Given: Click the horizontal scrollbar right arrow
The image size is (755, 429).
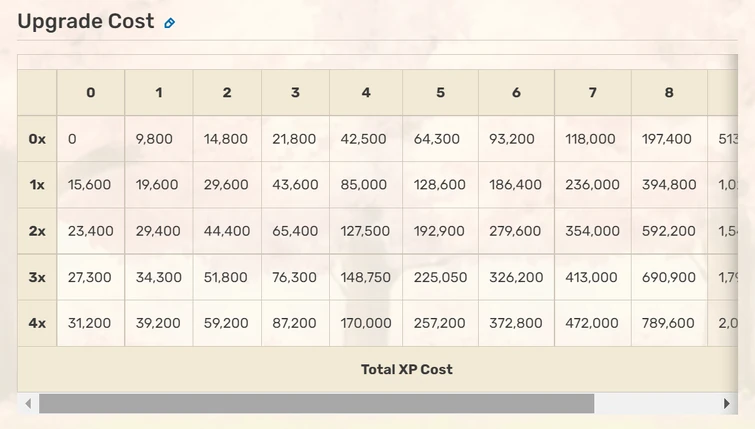Looking at the screenshot, I should 726,403.
